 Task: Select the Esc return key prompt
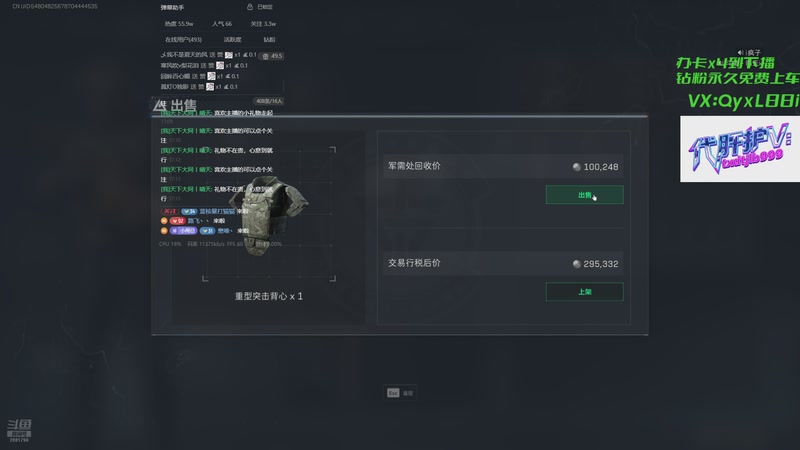[x=400, y=393]
